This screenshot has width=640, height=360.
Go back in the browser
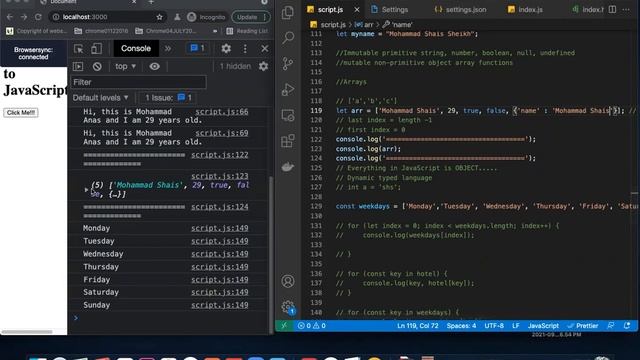(x=10, y=17)
